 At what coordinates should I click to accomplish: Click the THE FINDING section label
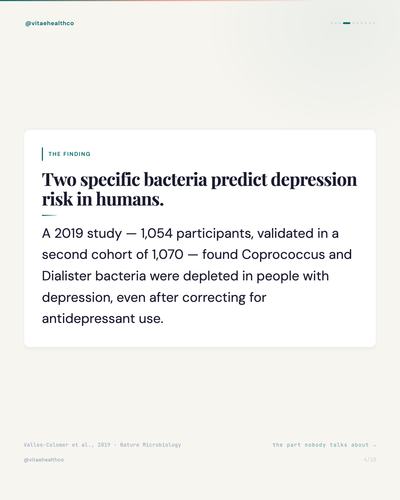pyautogui.click(x=69, y=154)
